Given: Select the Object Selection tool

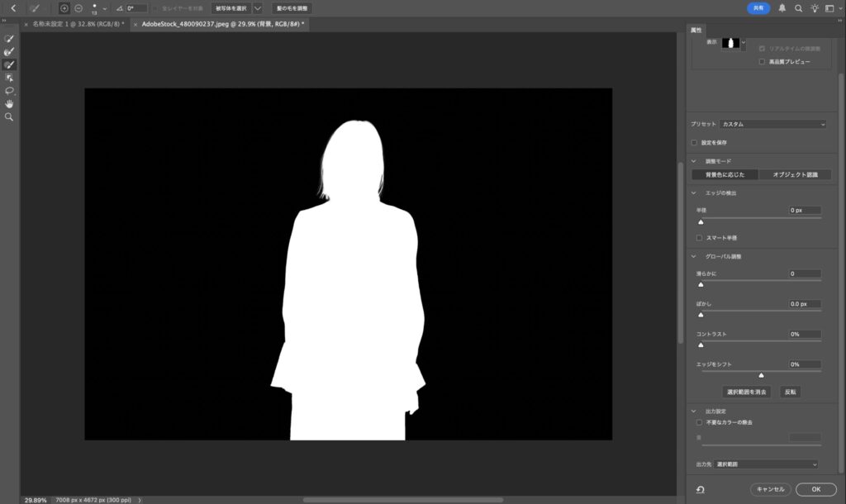Looking at the screenshot, I should 9,78.
